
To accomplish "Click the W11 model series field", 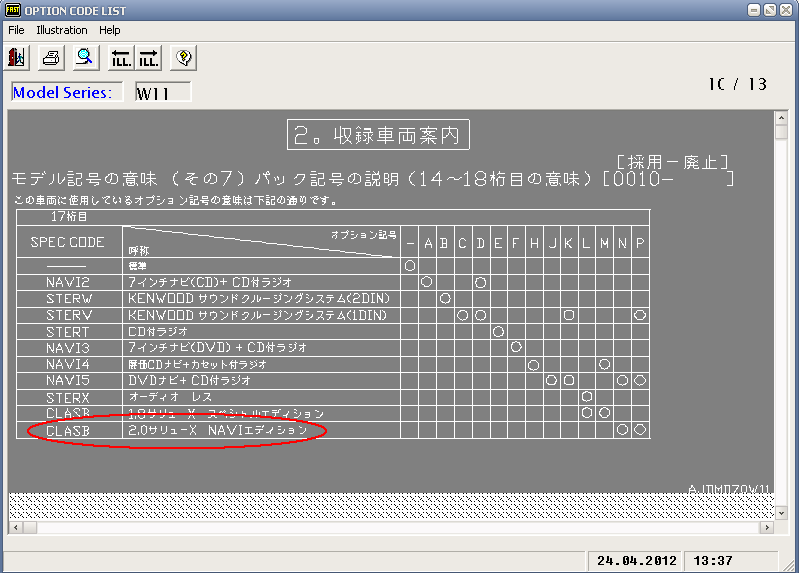I will [162, 93].
